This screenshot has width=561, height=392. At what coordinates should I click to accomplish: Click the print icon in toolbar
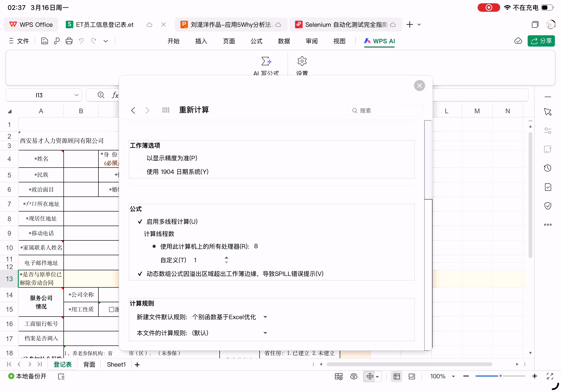tap(69, 41)
